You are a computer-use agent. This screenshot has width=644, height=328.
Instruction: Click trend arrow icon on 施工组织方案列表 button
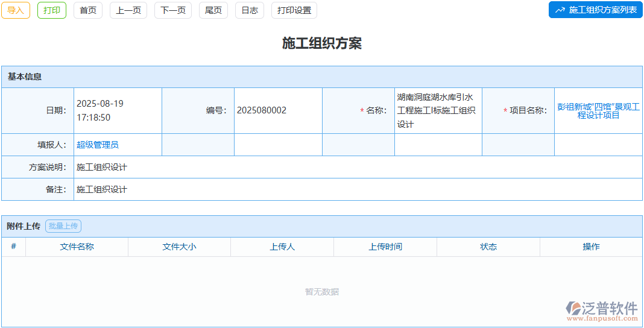pyautogui.click(x=560, y=10)
